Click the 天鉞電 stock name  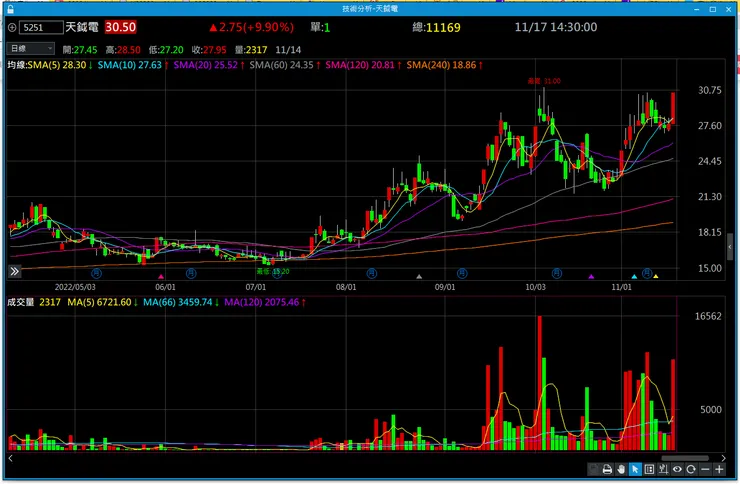click(82, 27)
